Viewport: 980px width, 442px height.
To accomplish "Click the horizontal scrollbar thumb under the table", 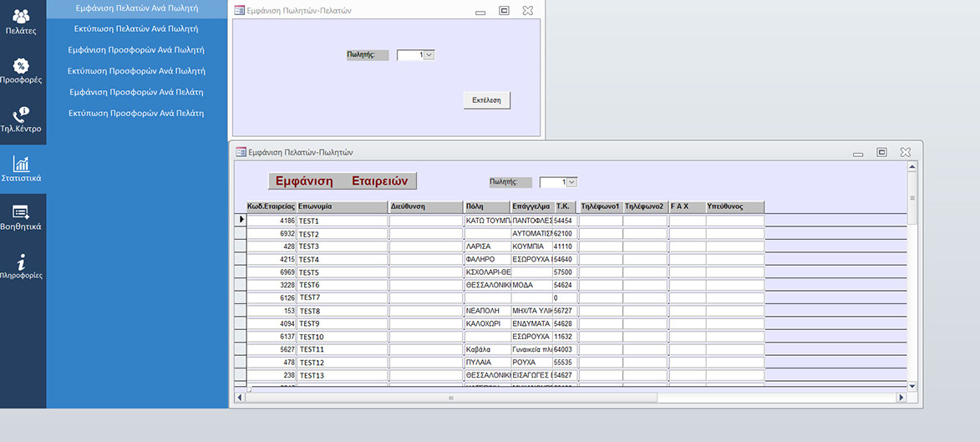I will pyautogui.click(x=451, y=398).
